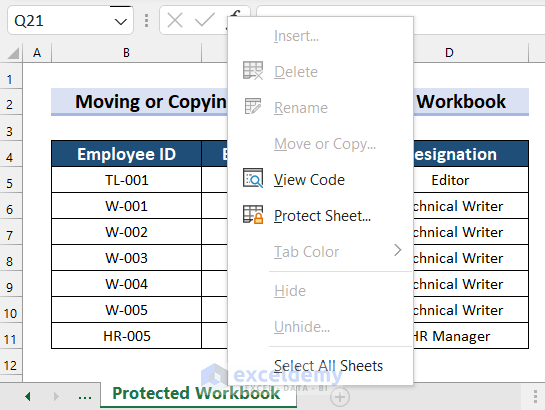The image size is (545, 410).
Task: Click the formula bar Enter checkmark icon
Action: point(205,20)
